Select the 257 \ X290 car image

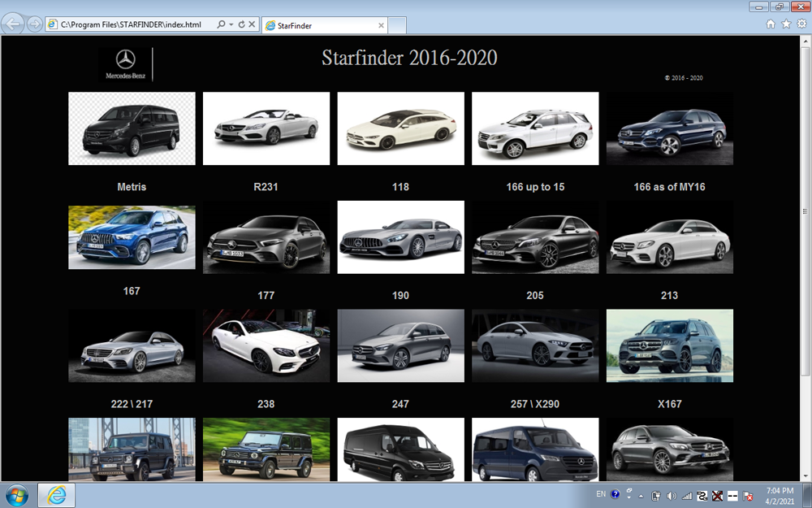535,345
